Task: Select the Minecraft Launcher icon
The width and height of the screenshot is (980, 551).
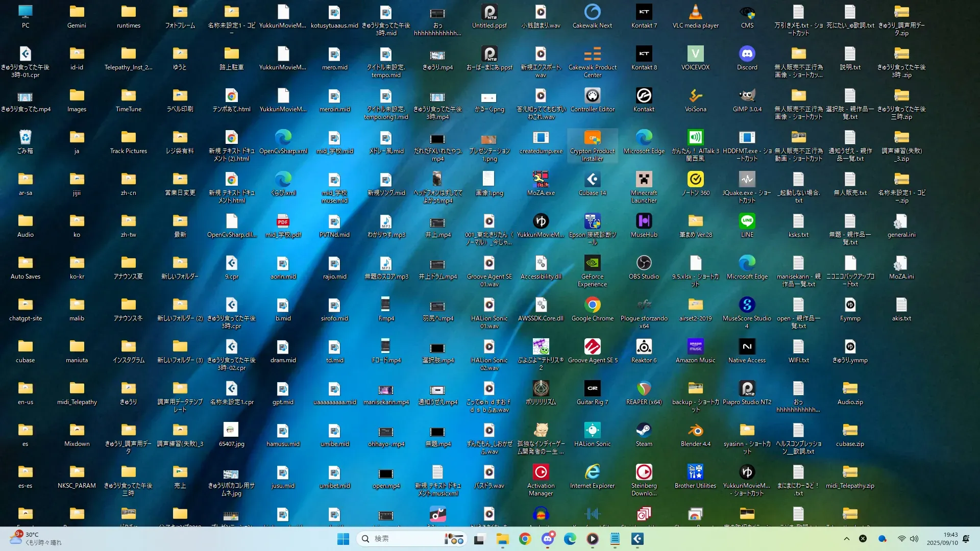Action: coord(644,180)
